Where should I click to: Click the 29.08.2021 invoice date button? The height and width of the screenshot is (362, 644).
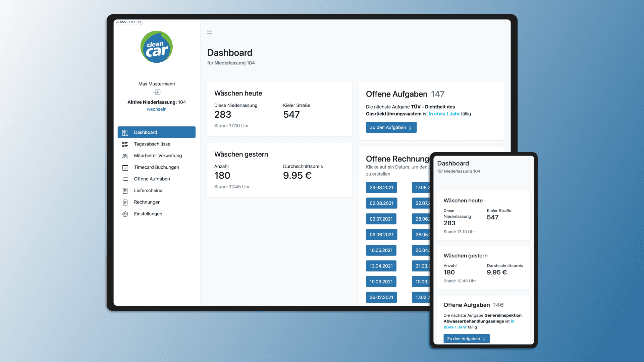click(x=381, y=187)
